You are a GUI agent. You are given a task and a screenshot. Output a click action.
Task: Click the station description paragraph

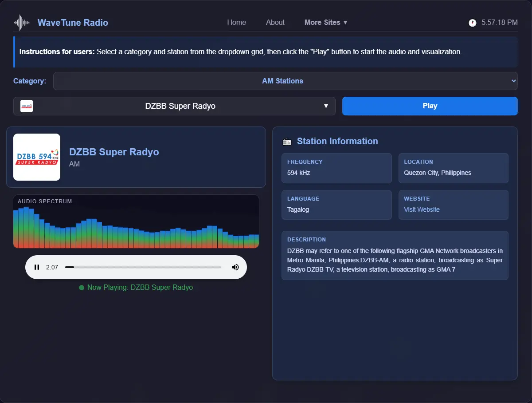point(395,260)
